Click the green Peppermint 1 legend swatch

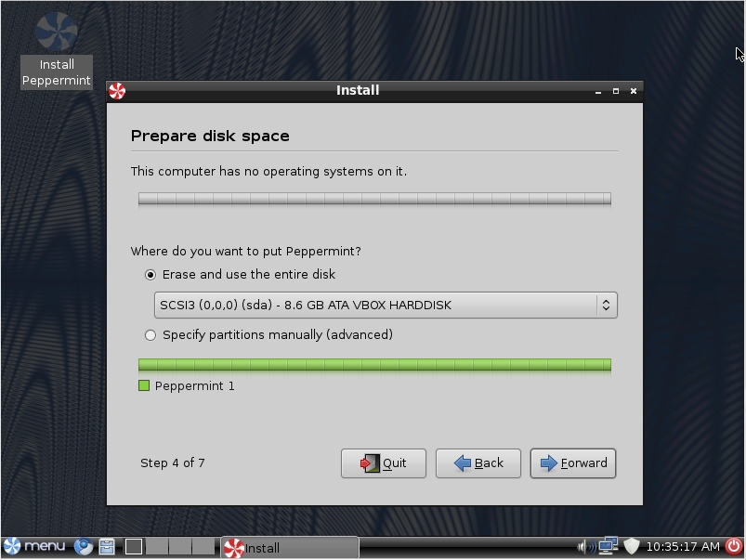[x=144, y=385]
